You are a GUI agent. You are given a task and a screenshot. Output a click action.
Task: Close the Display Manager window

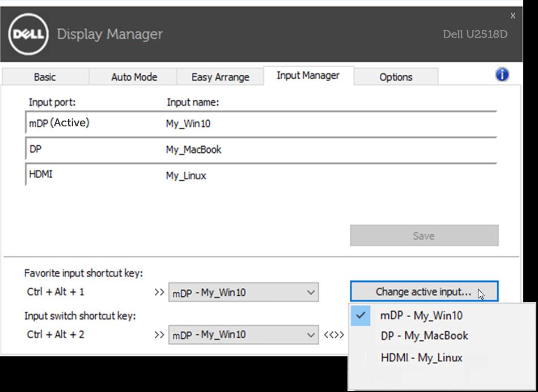coord(512,15)
